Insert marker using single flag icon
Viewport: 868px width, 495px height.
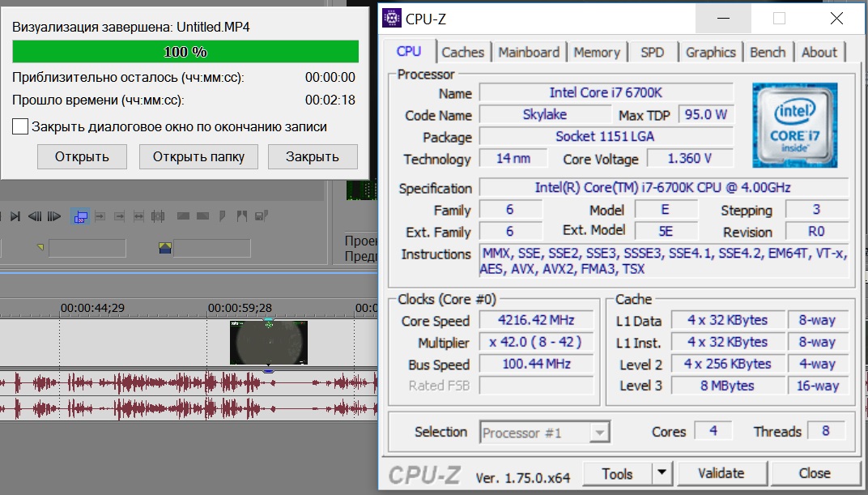pos(222,216)
